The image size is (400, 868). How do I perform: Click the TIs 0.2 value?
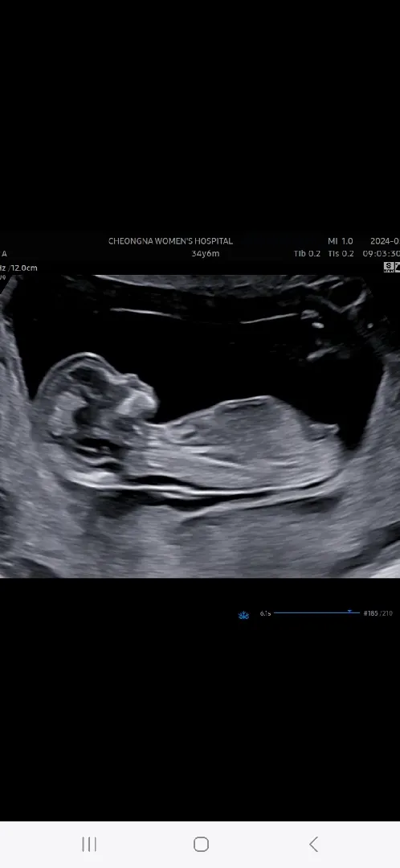[x=341, y=253]
